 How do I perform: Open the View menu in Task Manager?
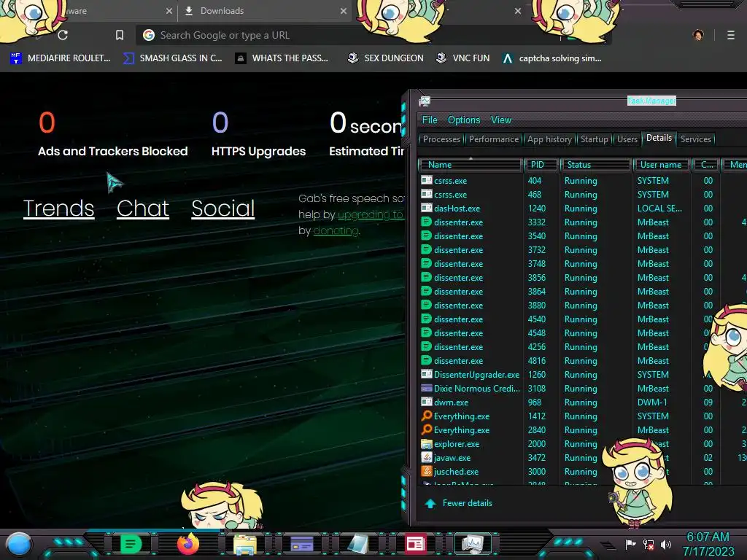click(501, 120)
